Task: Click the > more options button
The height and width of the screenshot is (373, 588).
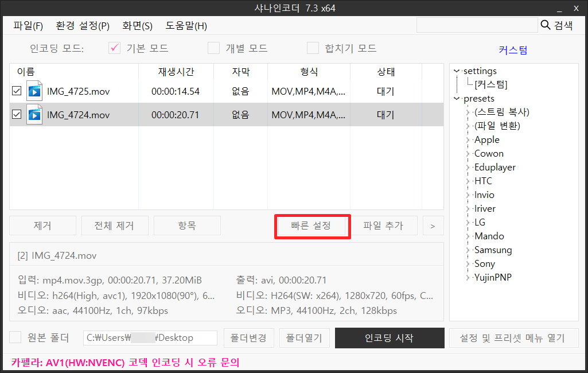Action: point(433,226)
